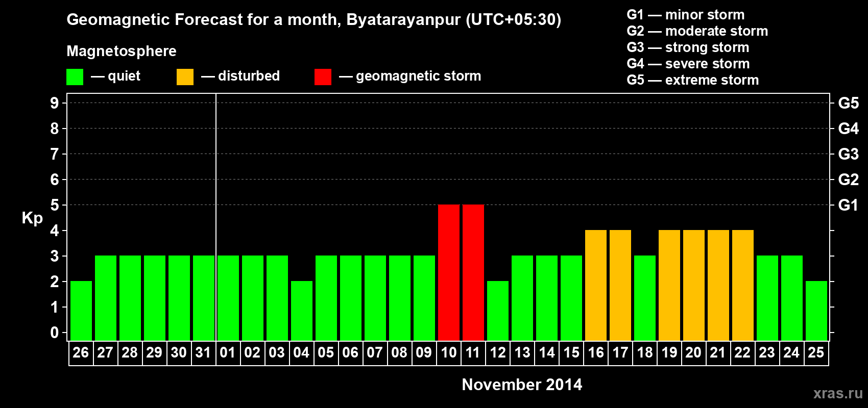Click date cell 09 on the axis
This screenshot has width=868, height=408.
pos(424,353)
